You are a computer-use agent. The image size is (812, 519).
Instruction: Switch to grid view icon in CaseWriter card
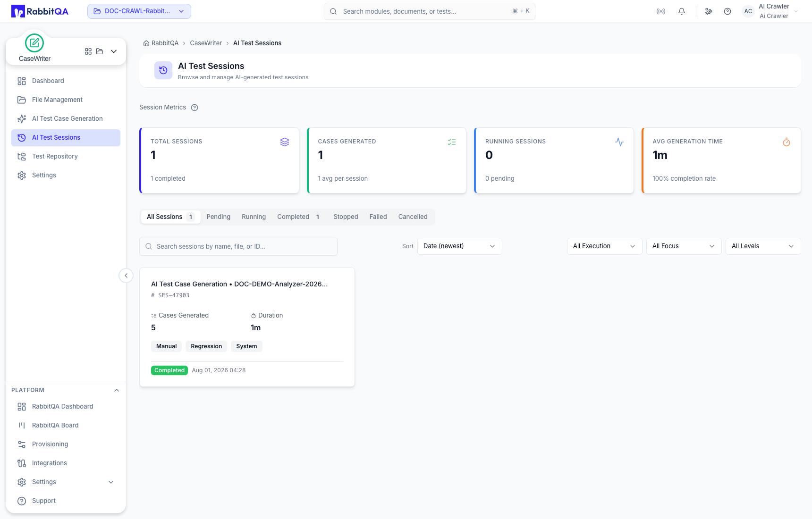[88, 51]
